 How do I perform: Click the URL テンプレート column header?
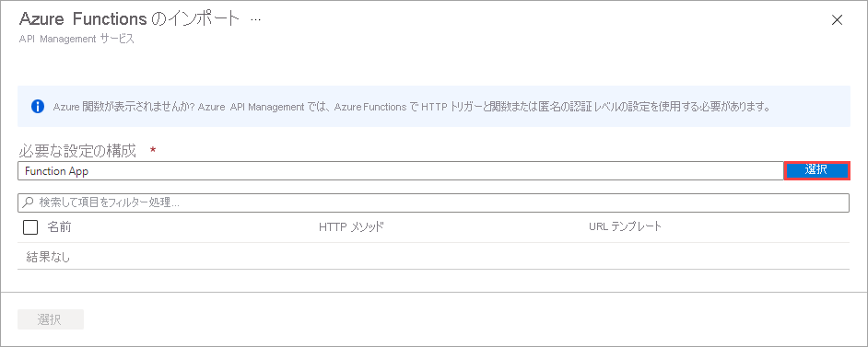(626, 227)
